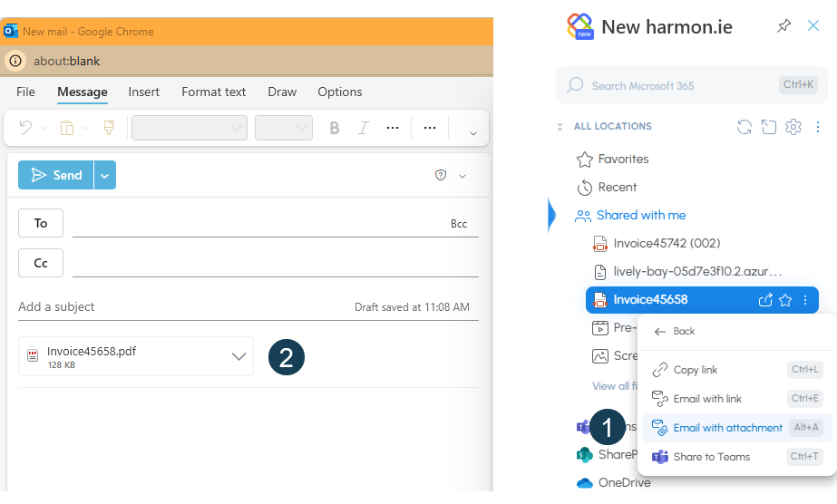Click the refresh locations icon
The height and width of the screenshot is (504, 837).
pyautogui.click(x=745, y=127)
